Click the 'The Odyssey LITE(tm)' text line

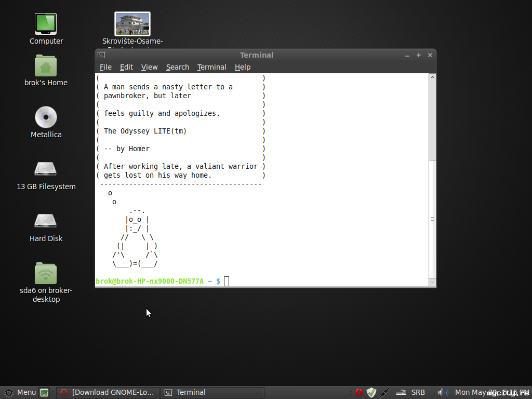click(145, 131)
